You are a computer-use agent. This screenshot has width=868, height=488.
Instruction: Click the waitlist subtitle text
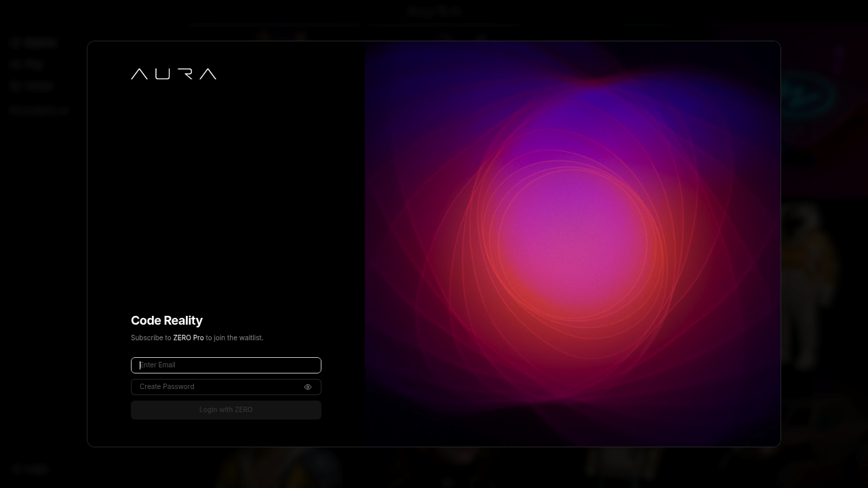[197, 338]
